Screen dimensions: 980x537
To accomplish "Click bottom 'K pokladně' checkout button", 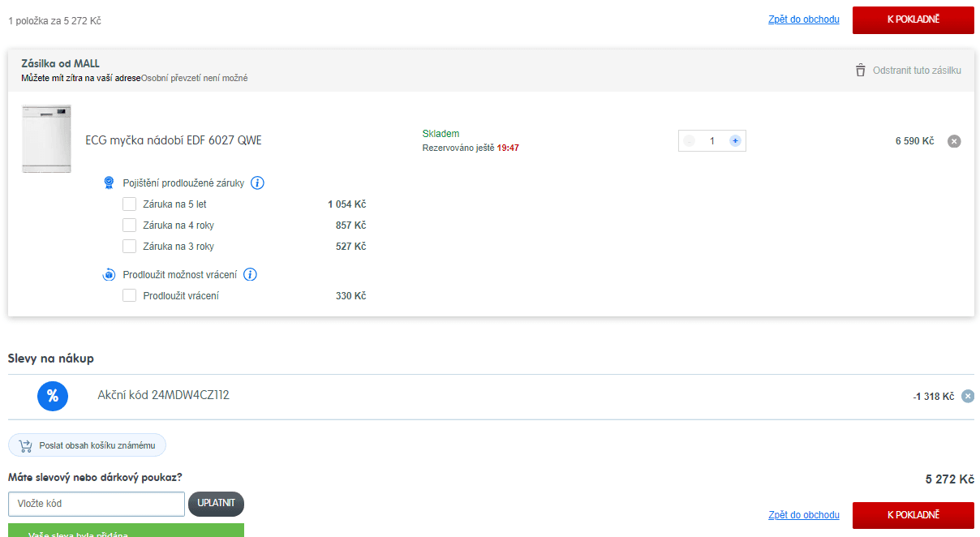I will (913, 515).
